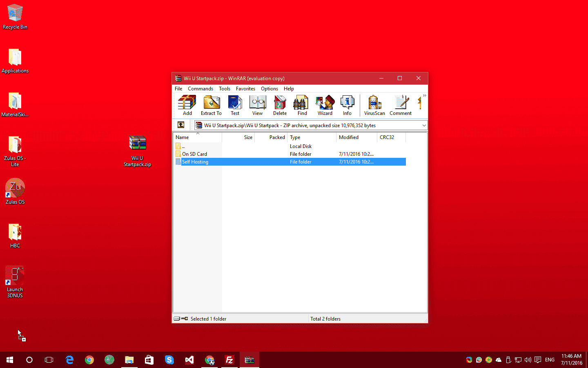This screenshot has height=368, width=588.
Task: Select the Zulas OS shortcut icon
Action: [x=15, y=191]
